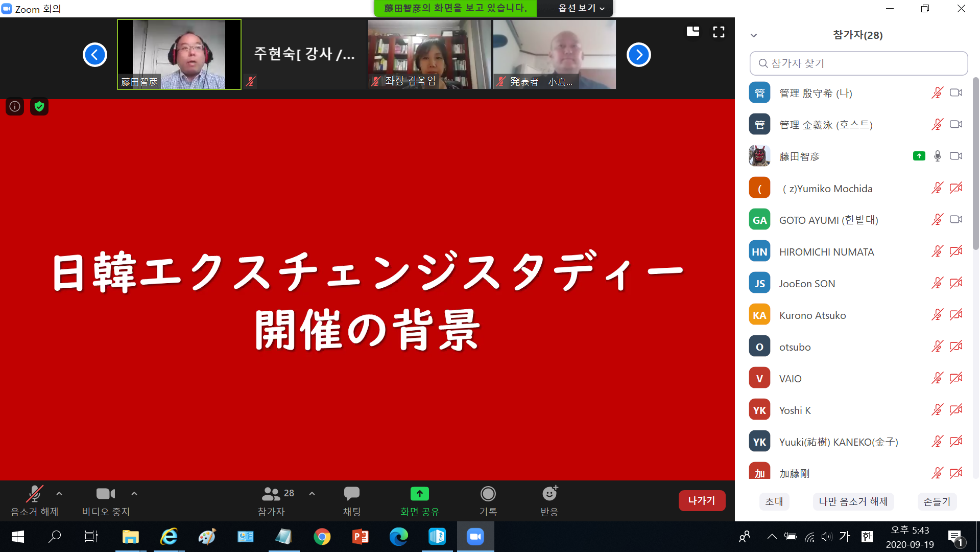980x552 pixels.
Task: Switch video layout view icon
Action: 693,32
